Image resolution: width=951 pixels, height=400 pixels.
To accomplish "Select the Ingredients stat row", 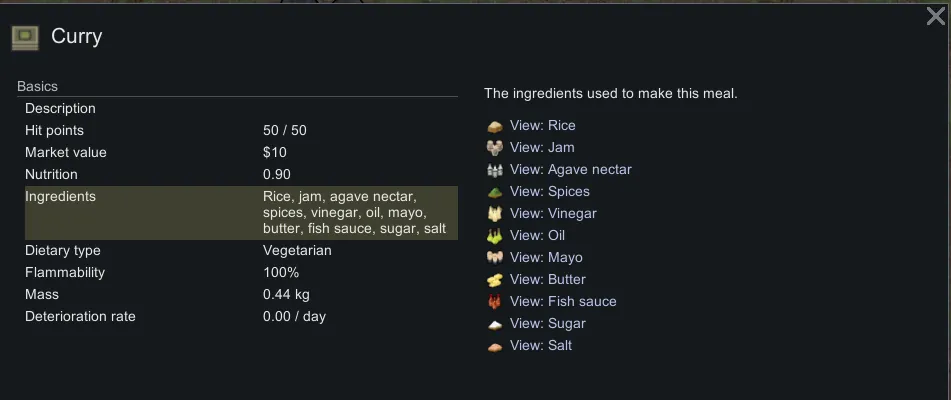I will pos(237,213).
